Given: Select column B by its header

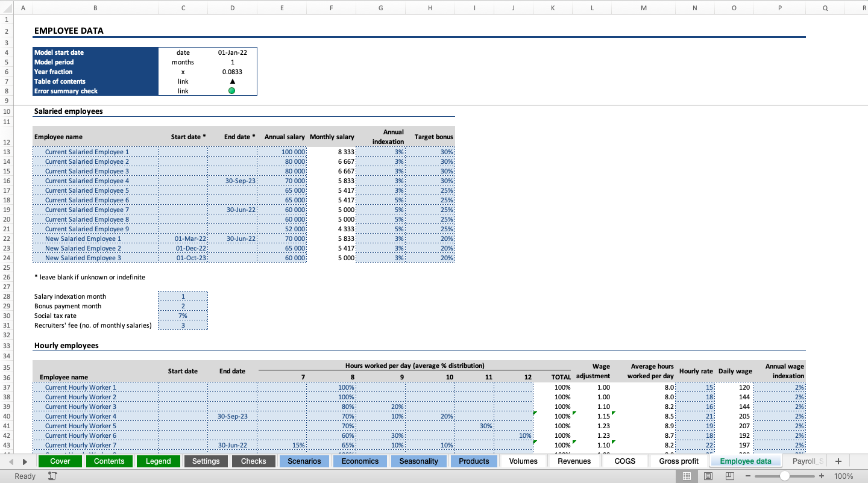Looking at the screenshot, I should click(x=95, y=8).
